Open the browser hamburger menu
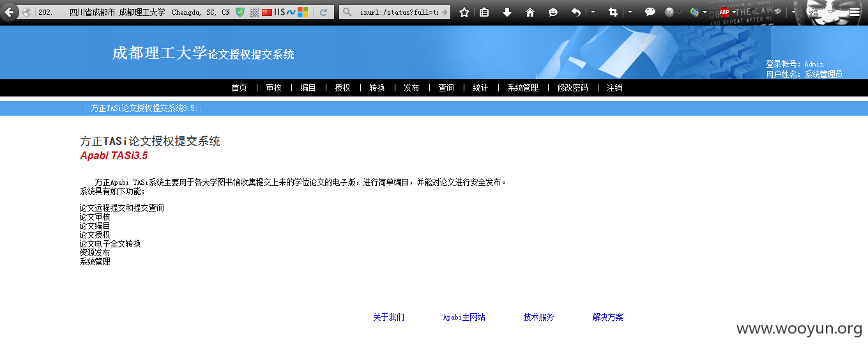Image resolution: width=868 pixels, height=347 pixels. pyautogui.click(x=855, y=12)
